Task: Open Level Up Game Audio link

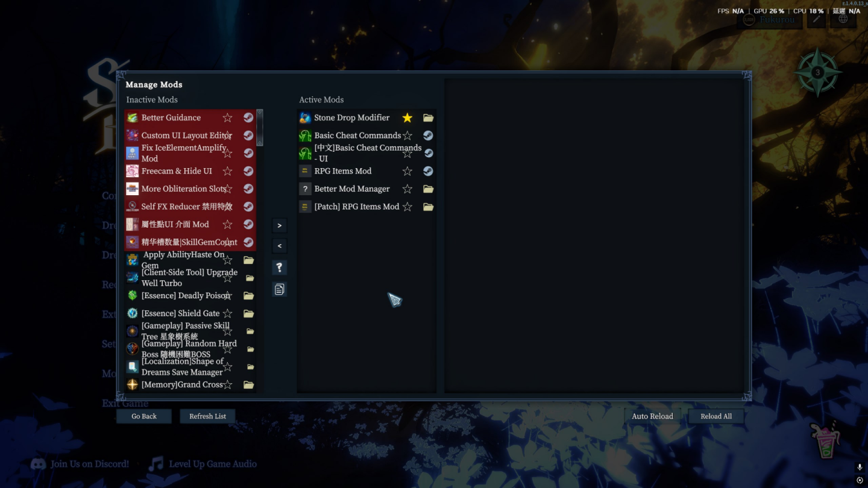Action: point(203,464)
